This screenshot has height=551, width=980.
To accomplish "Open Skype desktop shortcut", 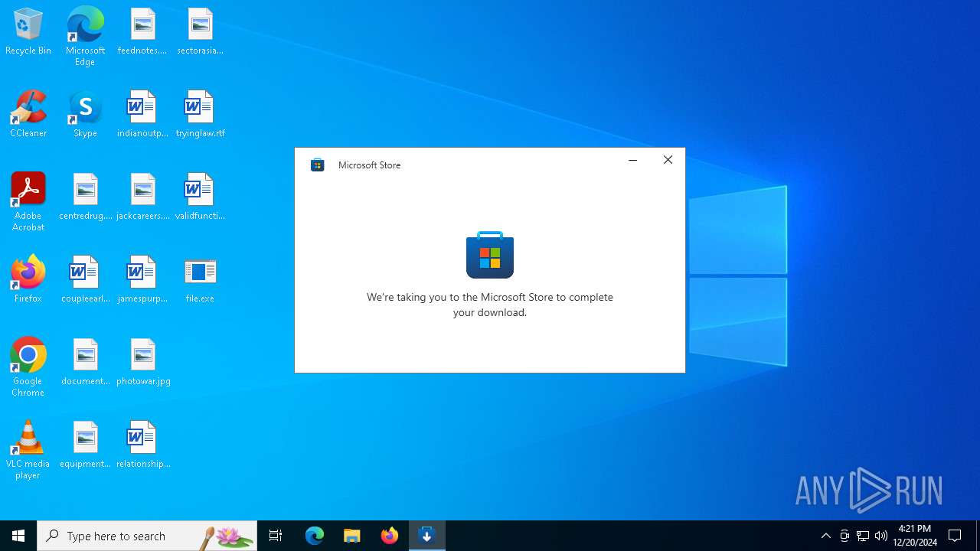I will [x=85, y=115].
